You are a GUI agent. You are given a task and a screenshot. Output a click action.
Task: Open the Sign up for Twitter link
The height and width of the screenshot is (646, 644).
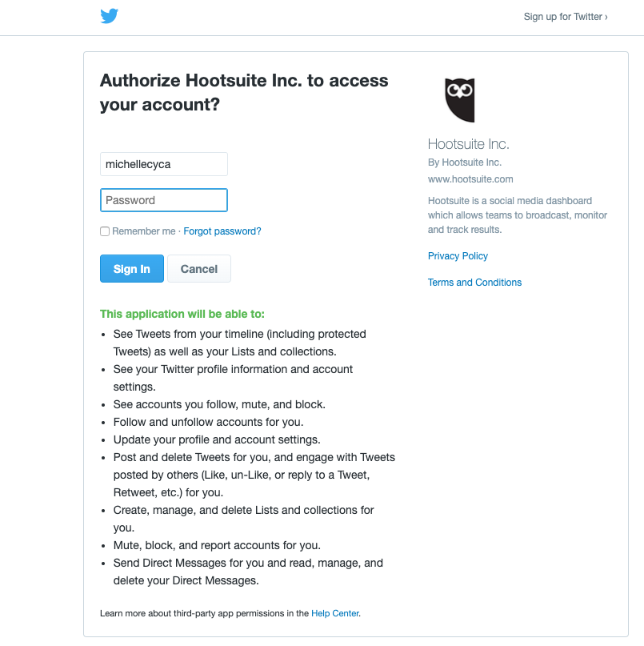click(x=565, y=17)
